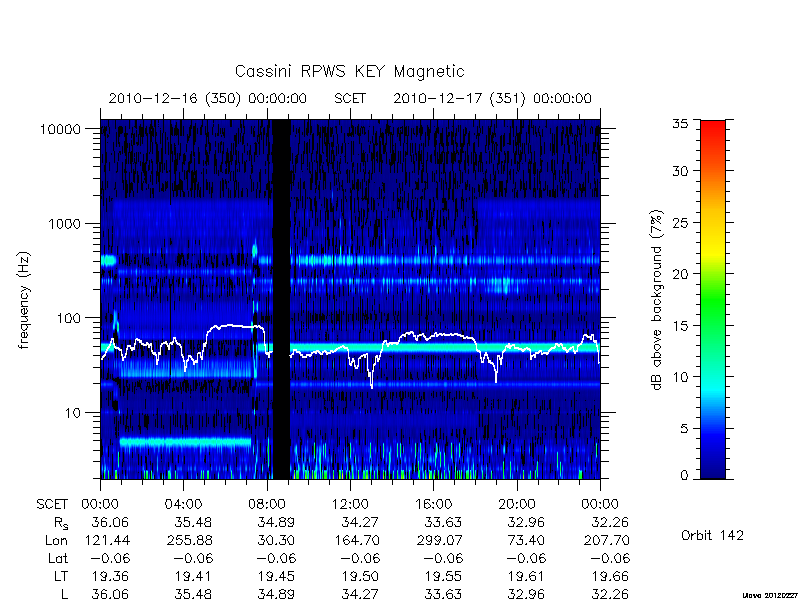The image size is (800, 600).
Task: Click the title "Cassini RPWS KEY Magnetic"
Action: (349, 71)
